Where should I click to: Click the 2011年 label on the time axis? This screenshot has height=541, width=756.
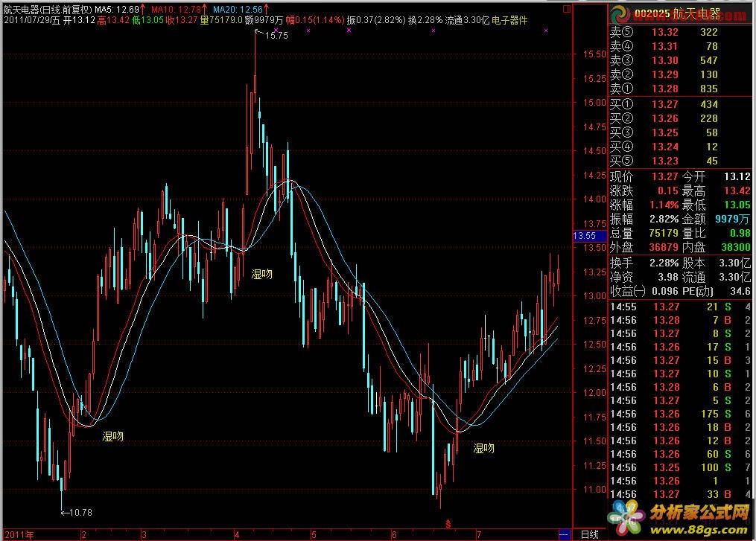point(19,535)
